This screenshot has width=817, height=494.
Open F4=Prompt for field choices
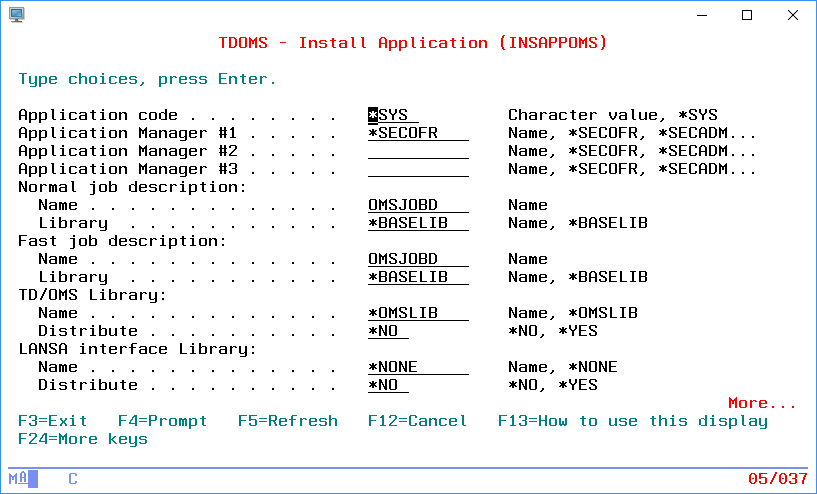click(162, 421)
